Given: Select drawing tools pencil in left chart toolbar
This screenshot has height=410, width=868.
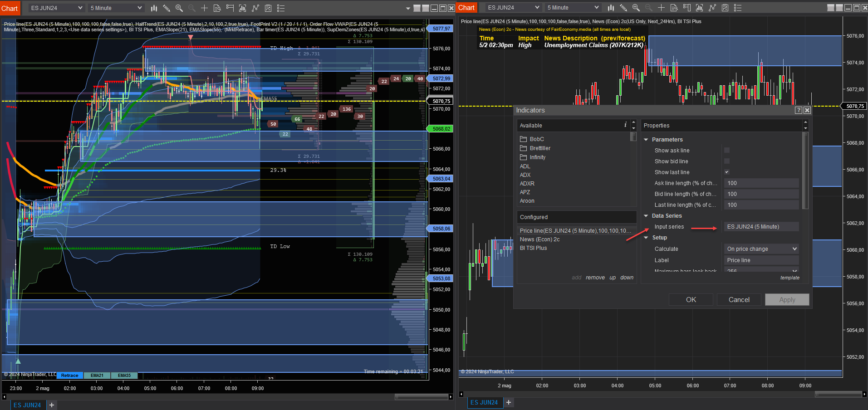Looking at the screenshot, I should point(167,8).
